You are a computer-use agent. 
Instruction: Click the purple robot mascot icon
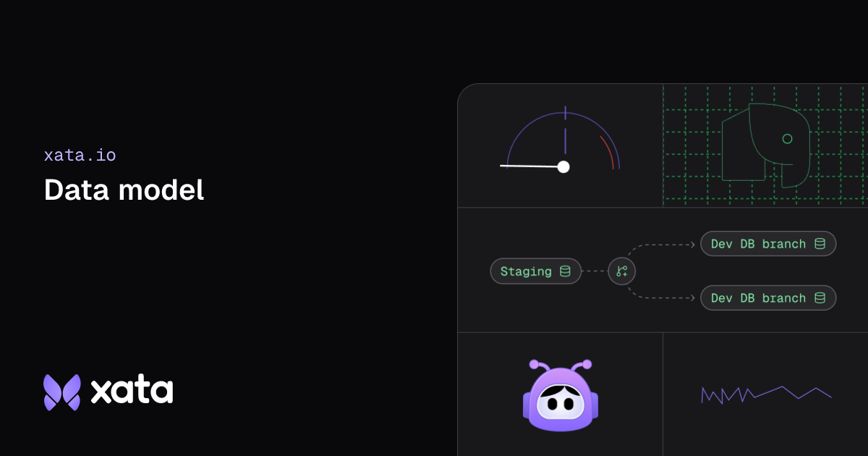pos(561,395)
